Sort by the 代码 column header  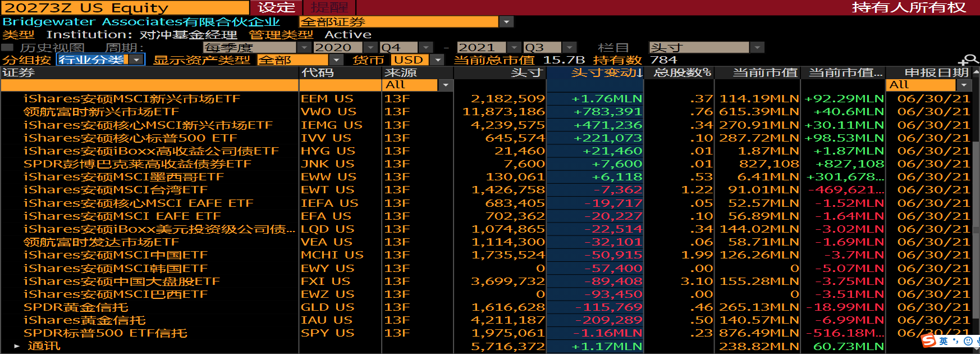[340, 72]
